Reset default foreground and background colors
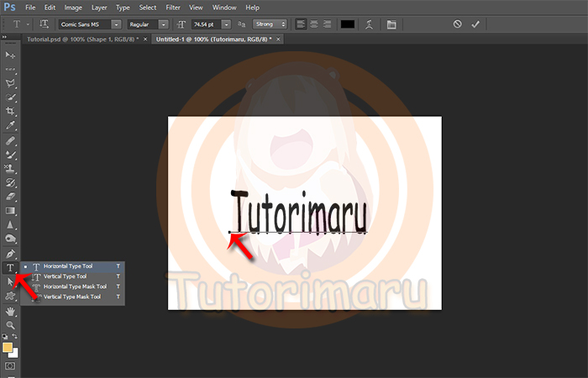This screenshot has height=378, width=588. pyautogui.click(x=5, y=336)
